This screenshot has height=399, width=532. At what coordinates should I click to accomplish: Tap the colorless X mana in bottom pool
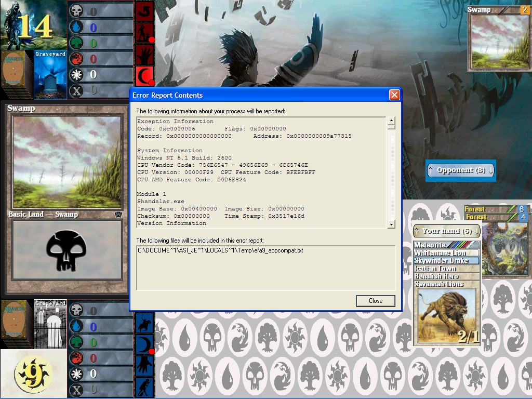click(76, 390)
